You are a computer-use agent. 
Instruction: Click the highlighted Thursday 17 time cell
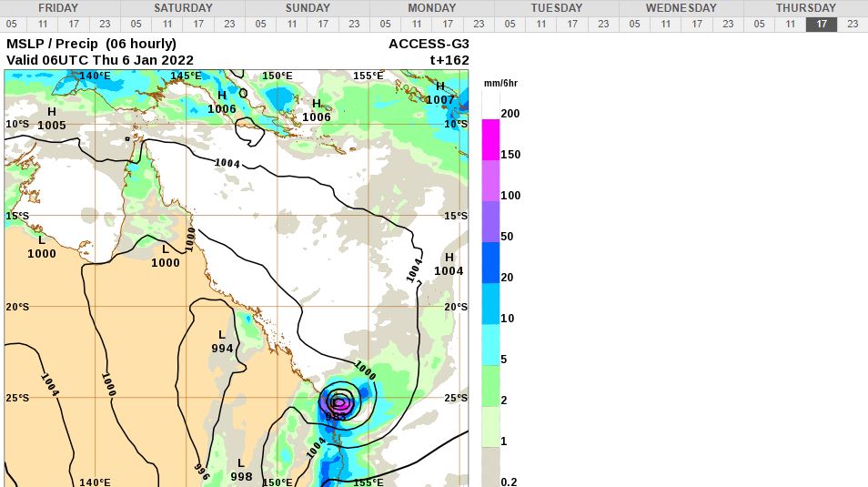[822, 25]
